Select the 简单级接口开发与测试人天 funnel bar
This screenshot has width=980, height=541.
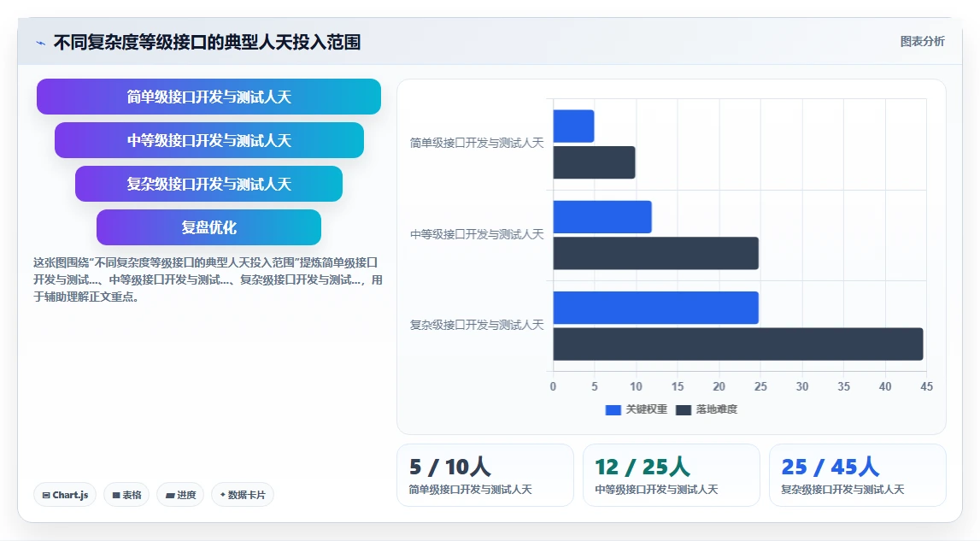[x=208, y=97]
